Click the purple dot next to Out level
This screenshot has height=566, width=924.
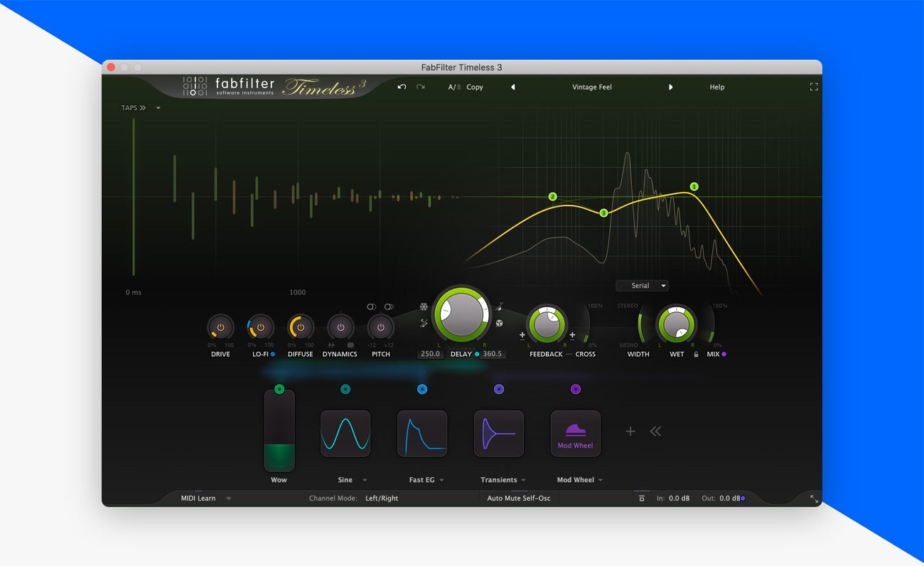pyautogui.click(x=743, y=498)
